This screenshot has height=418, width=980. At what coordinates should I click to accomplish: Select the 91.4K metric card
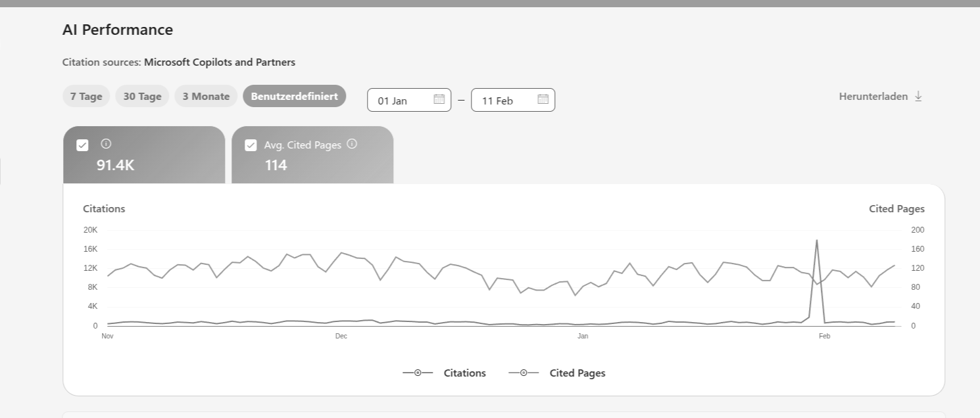pyautogui.click(x=144, y=155)
